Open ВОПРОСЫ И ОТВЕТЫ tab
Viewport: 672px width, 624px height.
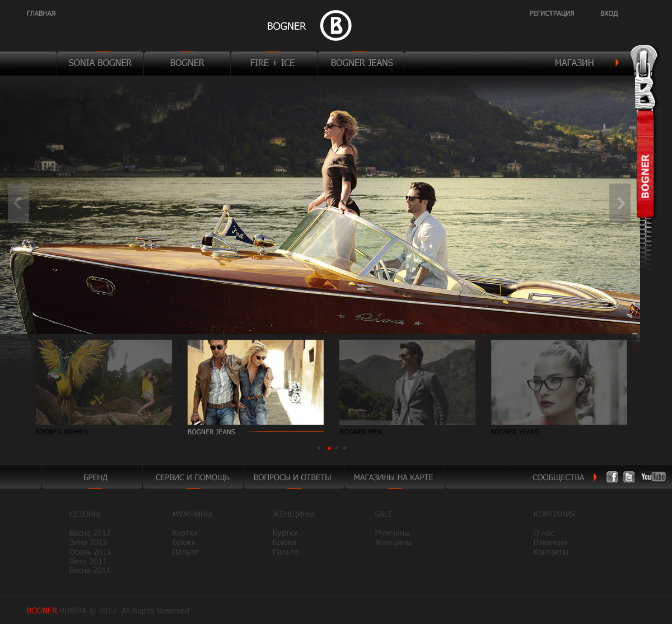pos(293,477)
